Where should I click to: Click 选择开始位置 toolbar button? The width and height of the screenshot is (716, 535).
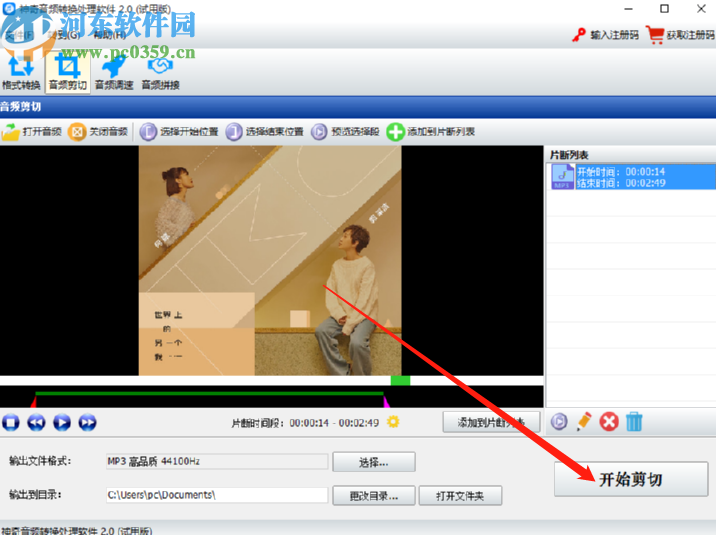[x=179, y=132]
